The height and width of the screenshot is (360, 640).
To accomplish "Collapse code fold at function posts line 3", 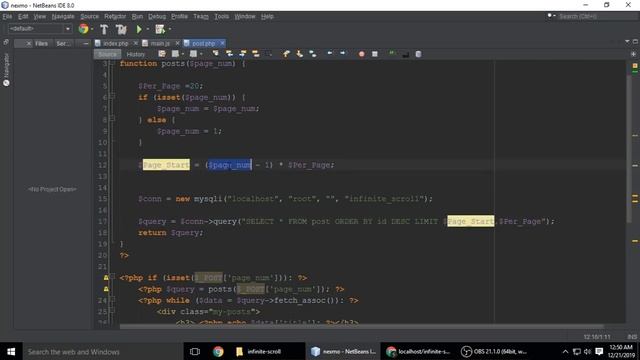I will [x=112, y=64].
